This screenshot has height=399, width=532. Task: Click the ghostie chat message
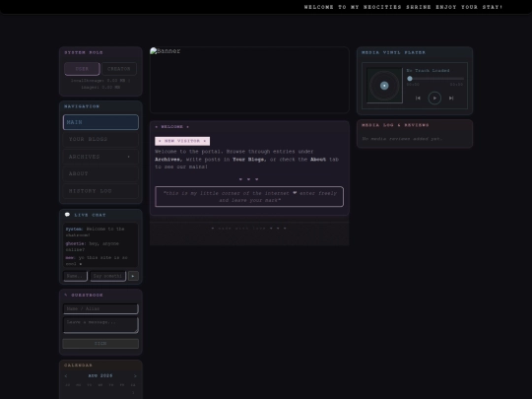pyautogui.click(x=93, y=246)
